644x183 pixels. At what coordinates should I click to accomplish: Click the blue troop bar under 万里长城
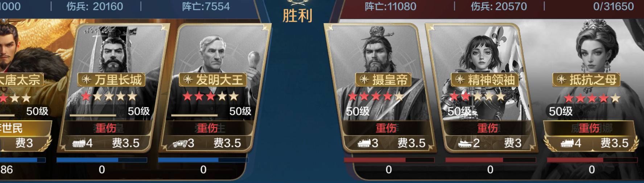pos(102,160)
